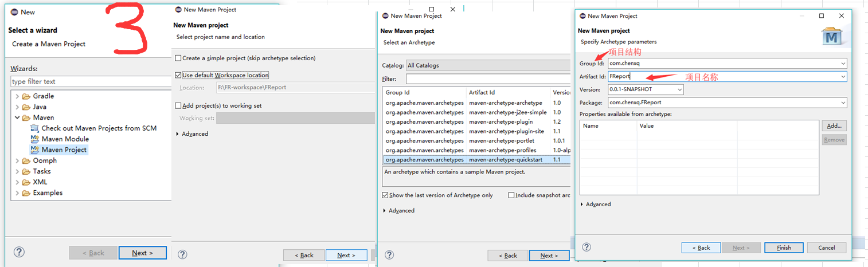
Task: Click the wizard filter text field
Action: (91, 82)
